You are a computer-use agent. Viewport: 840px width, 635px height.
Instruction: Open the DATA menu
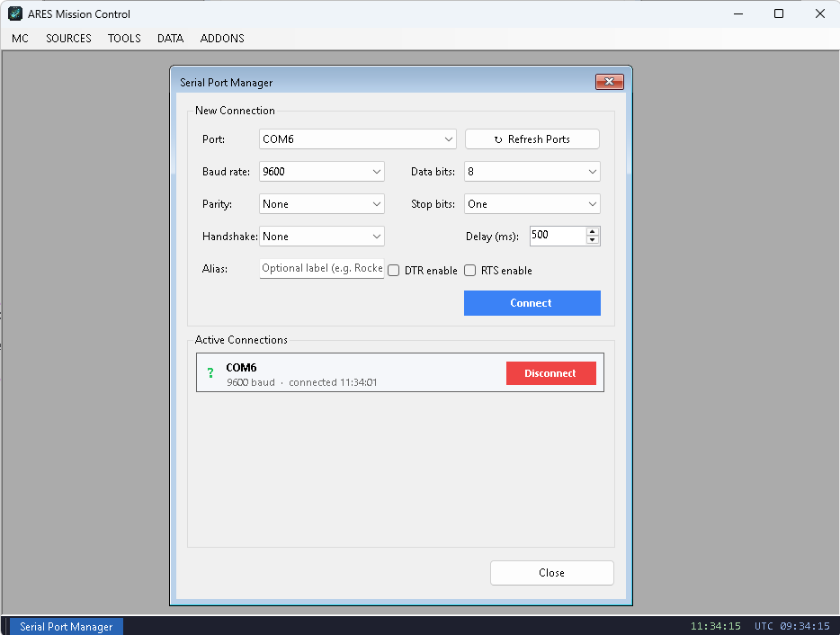pyautogui.click(x=170, y=39)
